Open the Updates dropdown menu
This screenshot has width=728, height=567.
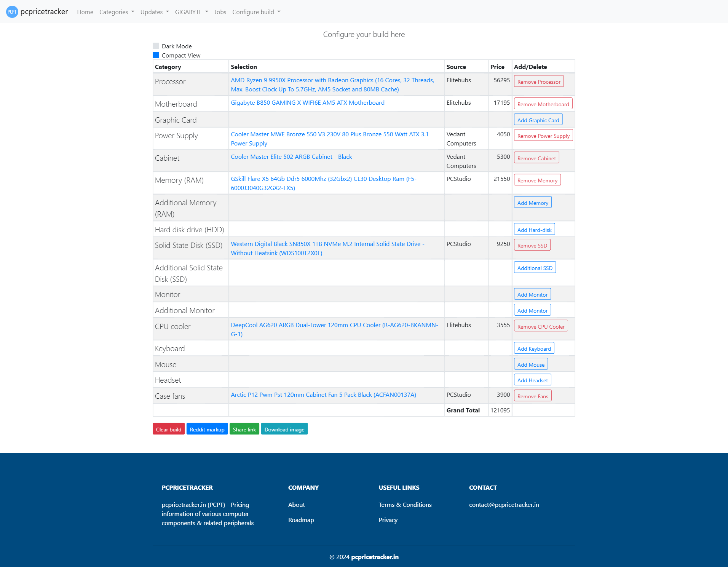[x=155, y=12]
